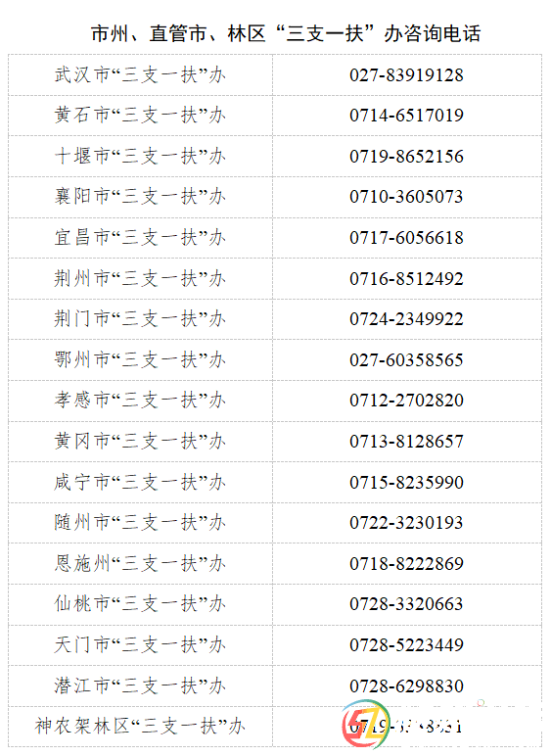Select the 神农架林区“三支一扶”办 cell
Viewport: 551px width, 756px height.
(x=140, y=726)
